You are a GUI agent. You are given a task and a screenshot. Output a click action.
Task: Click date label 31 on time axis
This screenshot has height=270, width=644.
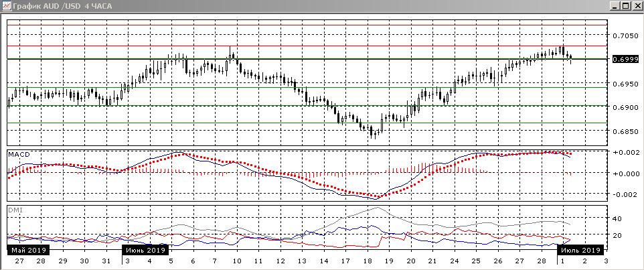(x=106, y=261)
